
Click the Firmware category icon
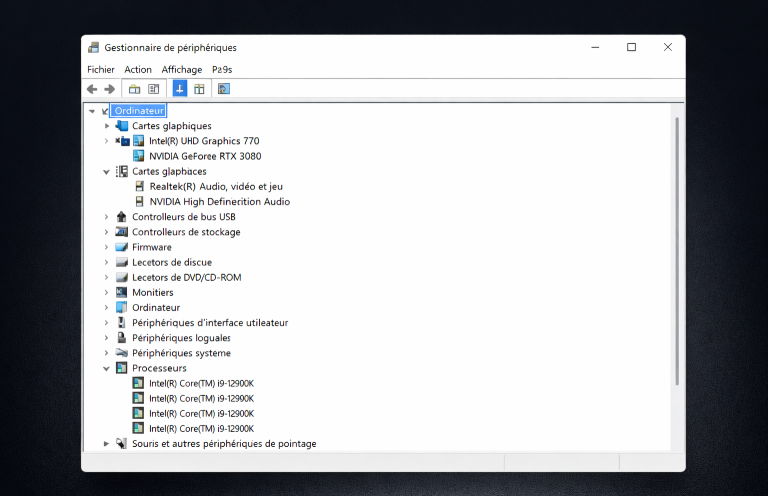point(122,247)
